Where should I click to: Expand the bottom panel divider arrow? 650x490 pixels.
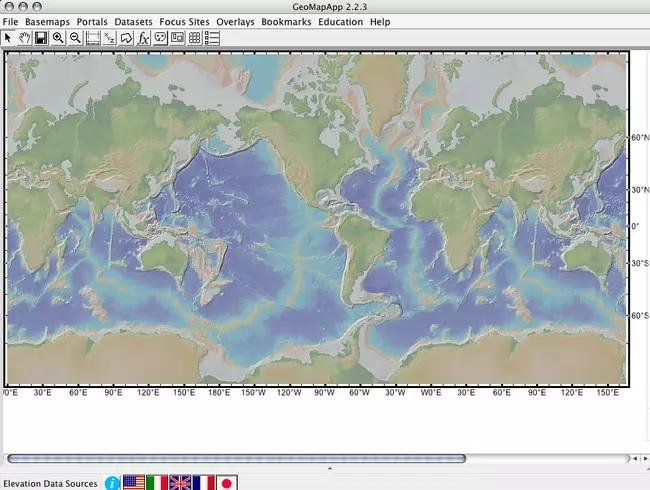[330, 469]
